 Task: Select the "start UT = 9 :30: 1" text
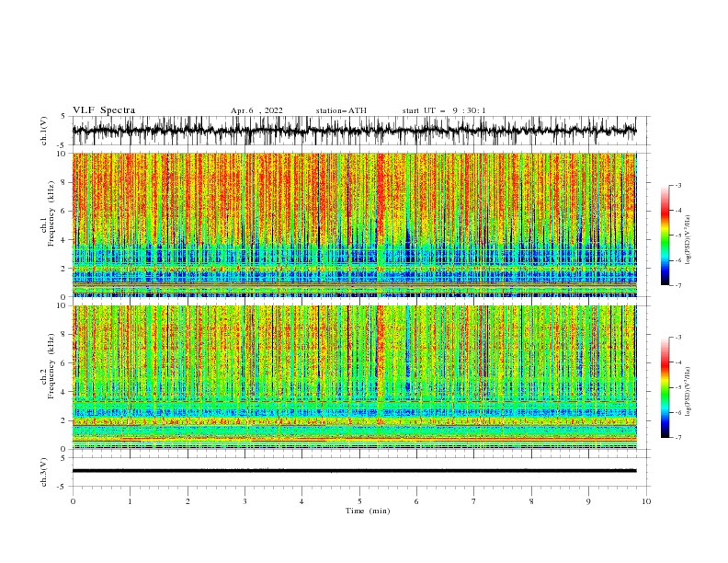444,110
